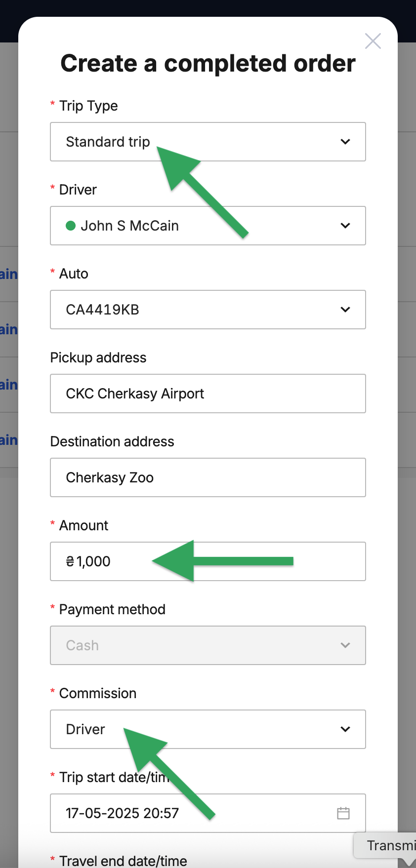Open the Driver dropdown chevron
This screenshot has height=868, width=416.
tap(345, 226)
